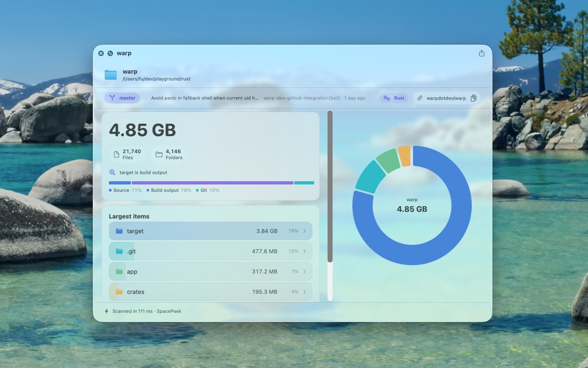Click the Scanned in 111 ms · SpacePeek status text
Viewport: 588px width, 368px height.
147,311
